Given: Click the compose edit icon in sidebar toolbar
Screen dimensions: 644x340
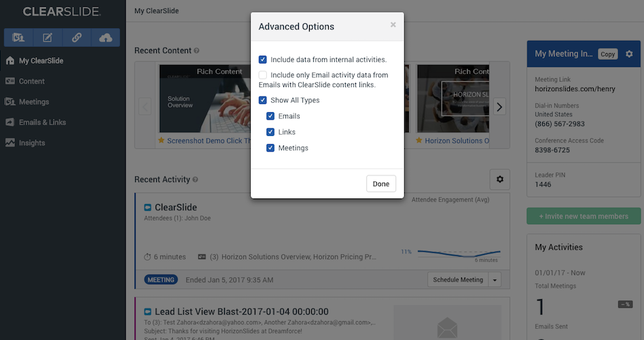Looking at the screenshot, I should 48,37.
